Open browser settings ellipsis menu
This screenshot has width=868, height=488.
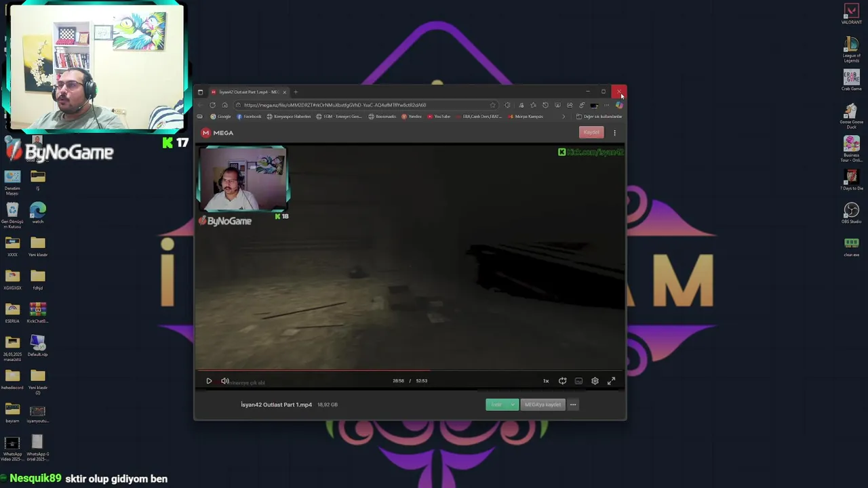pyautogui.click(x=607, y=105)
